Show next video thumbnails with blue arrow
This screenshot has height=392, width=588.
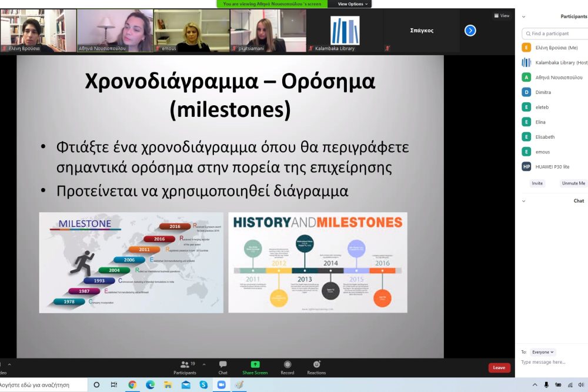[x=470, y=31]
